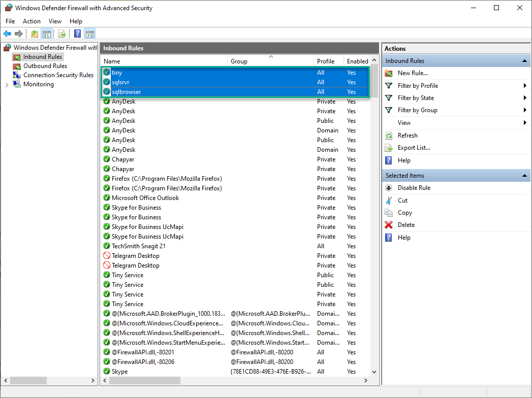This screenshot has height=398, width=532.
Task: Click the console tree horizontal scrollbar thumb
Action: click(x=28, y=380)
